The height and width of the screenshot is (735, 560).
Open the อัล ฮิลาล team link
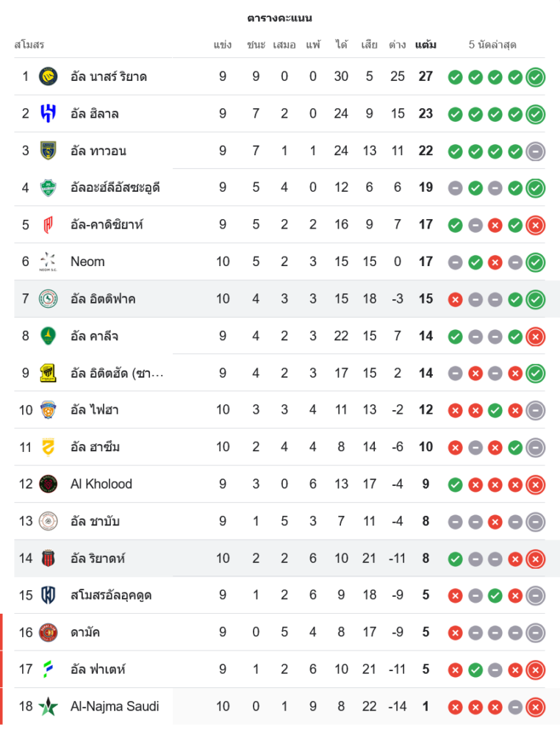(x=95, y=114)
